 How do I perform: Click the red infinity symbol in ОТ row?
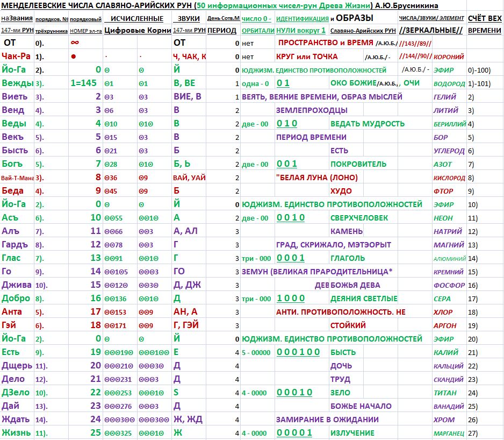(75, 42)
